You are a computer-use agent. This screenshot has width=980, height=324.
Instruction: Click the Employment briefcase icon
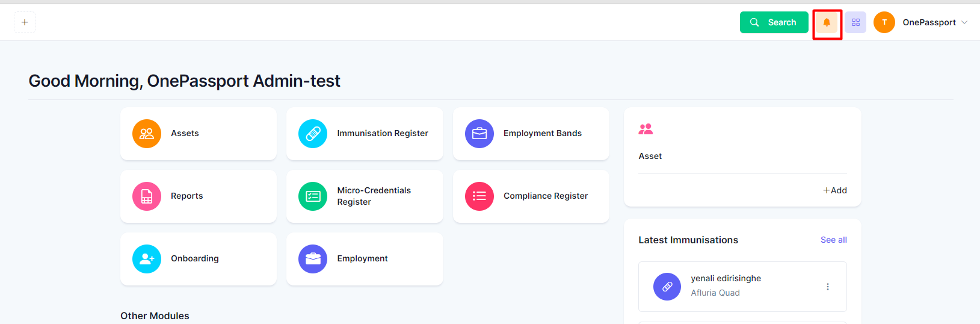pos(313,259)
